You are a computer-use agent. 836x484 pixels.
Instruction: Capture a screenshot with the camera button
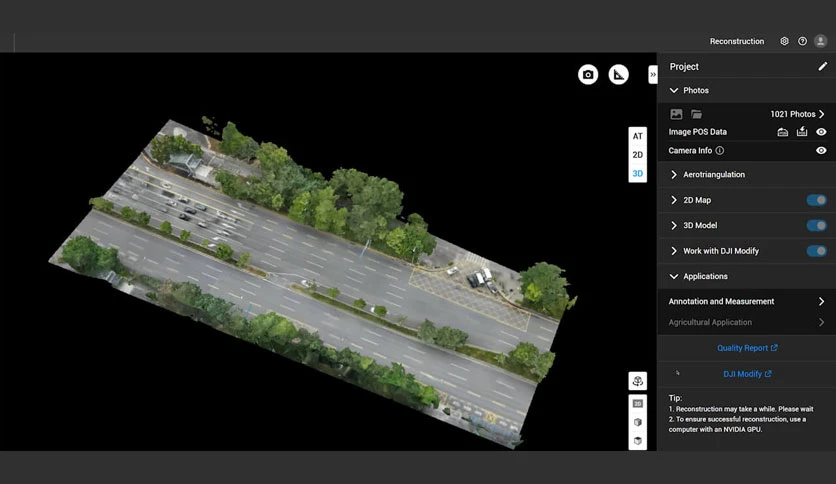[x=588, y=75]
